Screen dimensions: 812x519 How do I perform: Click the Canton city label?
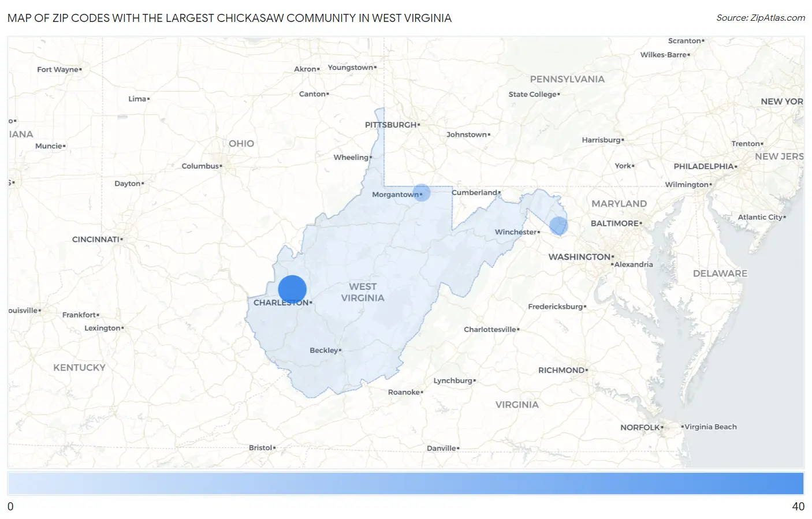(312, 94)
